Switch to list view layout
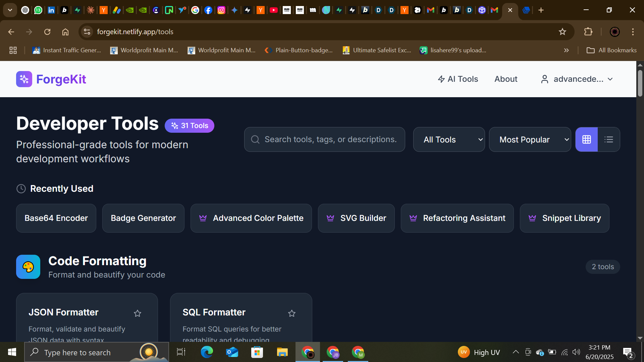Image resolution: width=644 pixels, height=362 pixels. [608, 139]
